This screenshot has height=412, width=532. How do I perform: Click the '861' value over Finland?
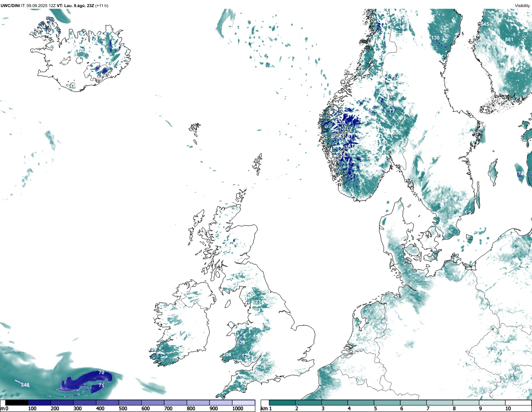[x=510, y=40]
